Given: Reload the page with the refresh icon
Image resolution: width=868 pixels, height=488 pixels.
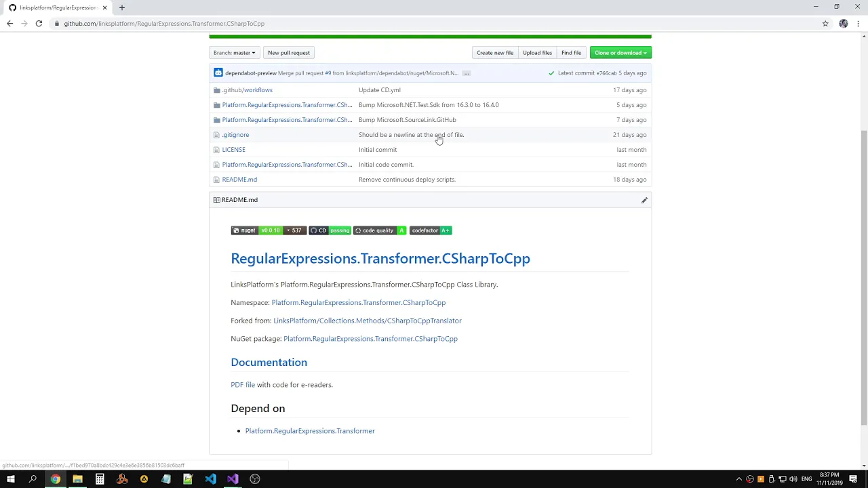Looking at the screenshot, I should [x=39, y=24].
